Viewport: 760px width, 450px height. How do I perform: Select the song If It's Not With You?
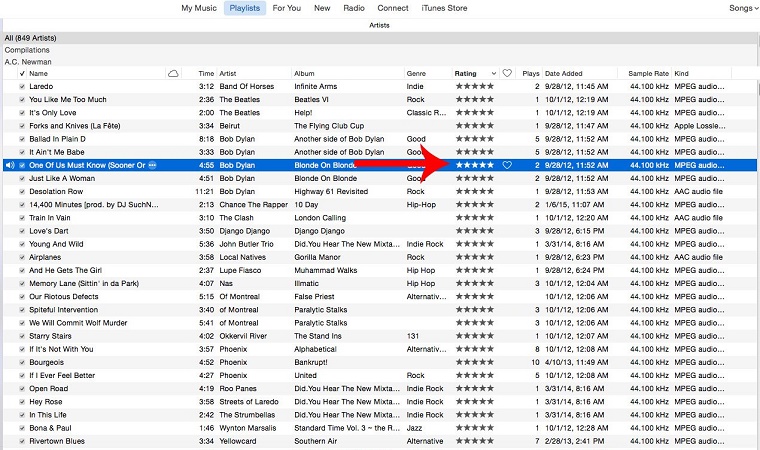61,349
